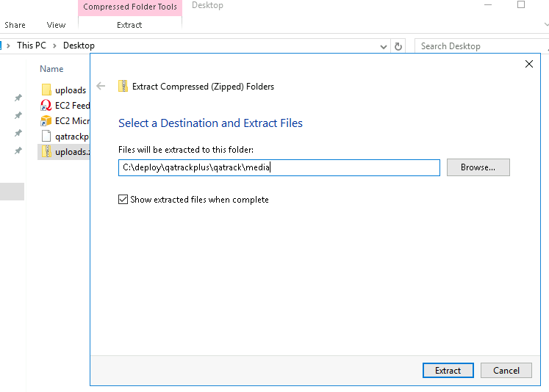Minimize the Explorer window
The image size is (549, 392).
(x=488, y=5)
